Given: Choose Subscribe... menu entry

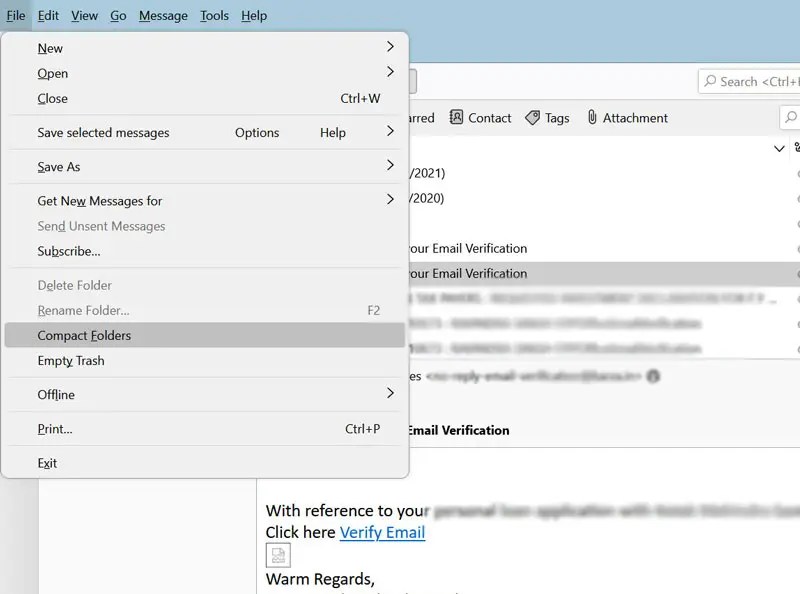Looking at the screenshot, I should click(206, 251).
